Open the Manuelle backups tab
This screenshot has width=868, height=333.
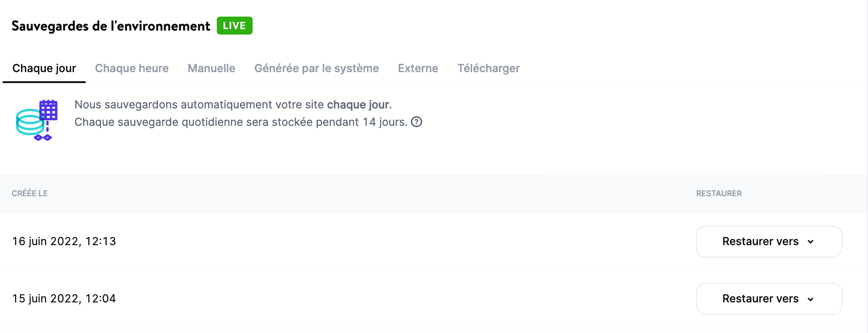[x=211, y=68]
